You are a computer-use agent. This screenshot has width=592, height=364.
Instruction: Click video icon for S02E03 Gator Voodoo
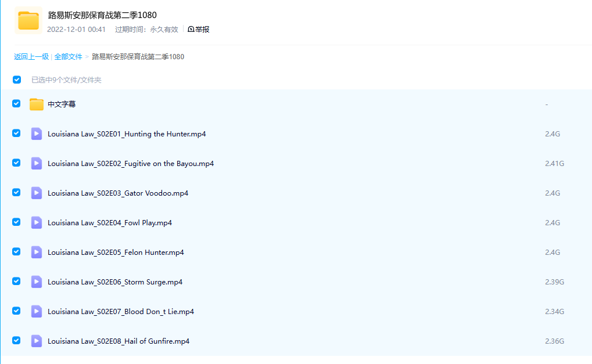click(37, 193)
